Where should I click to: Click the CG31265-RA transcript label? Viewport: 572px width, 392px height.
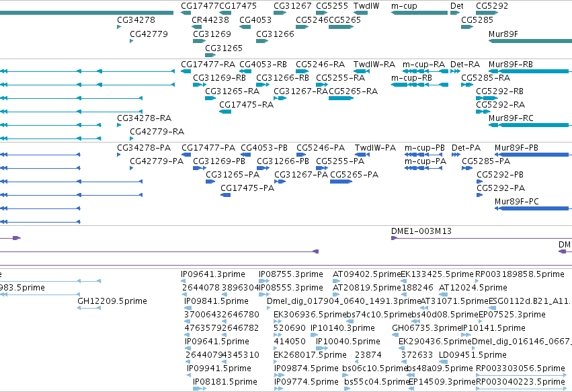click(233, 91)
